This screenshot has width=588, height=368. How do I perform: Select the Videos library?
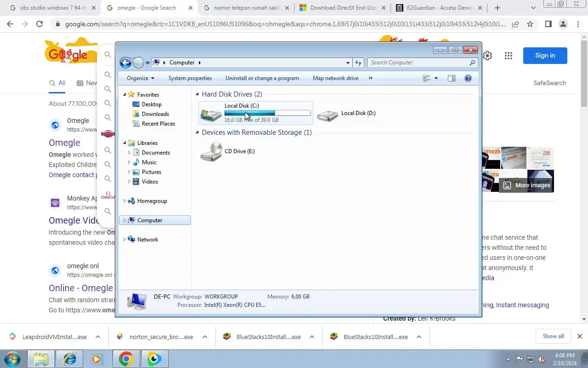pyautogui.click(x=150, y=182)
